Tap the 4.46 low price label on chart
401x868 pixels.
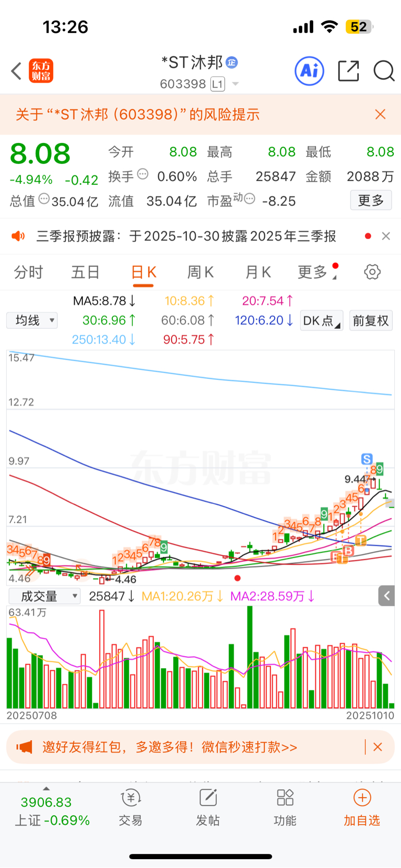(125, 579)
